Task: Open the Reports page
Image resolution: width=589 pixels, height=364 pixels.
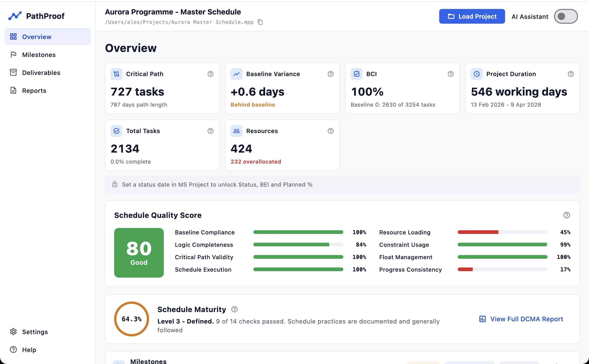Action: coord(47,91)
